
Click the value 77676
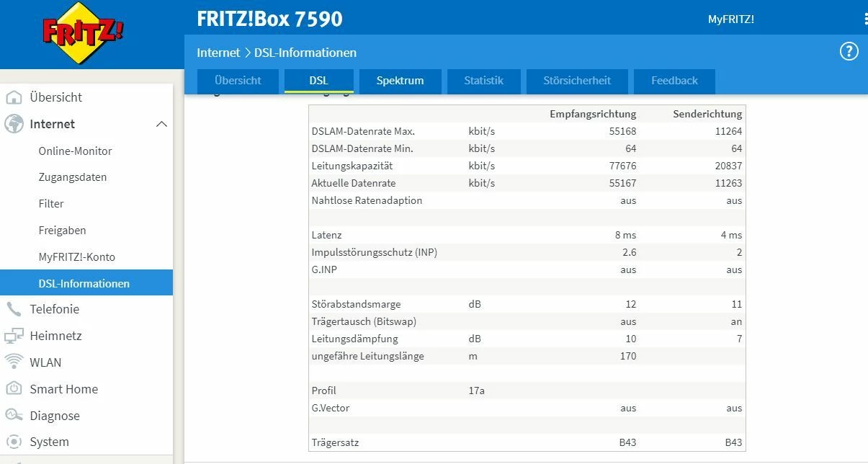(622, 166)
